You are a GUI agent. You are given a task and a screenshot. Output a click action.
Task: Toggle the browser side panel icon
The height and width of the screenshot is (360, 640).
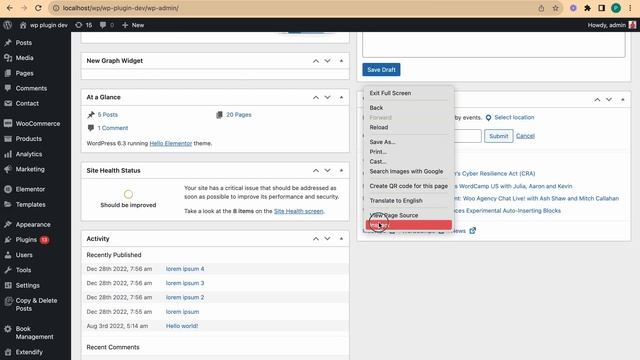[602, 8]
